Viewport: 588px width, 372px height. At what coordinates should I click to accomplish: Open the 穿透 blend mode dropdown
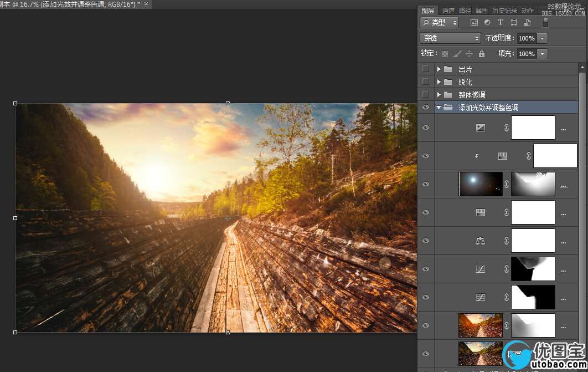point(450,38)
